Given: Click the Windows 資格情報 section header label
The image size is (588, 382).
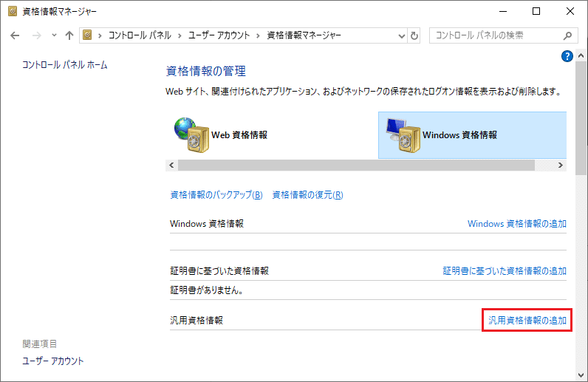Looking at the screenshot, I should pyautogui.click(x=207, y=224).
